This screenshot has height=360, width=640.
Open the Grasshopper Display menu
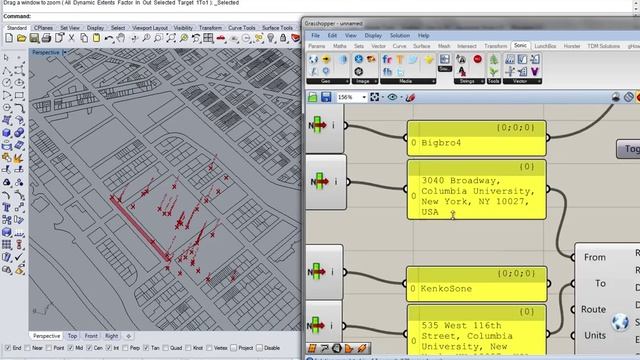tap(373, 36)
